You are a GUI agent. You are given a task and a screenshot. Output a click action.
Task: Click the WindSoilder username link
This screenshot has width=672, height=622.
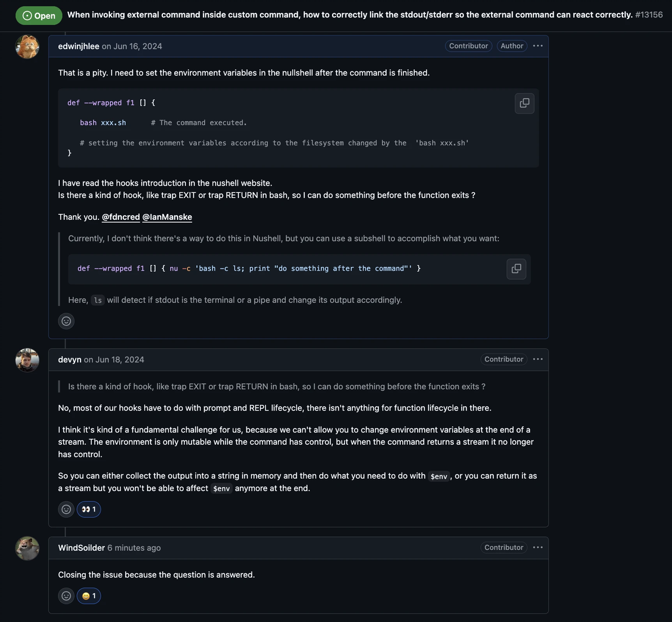[x=81, y=548]
